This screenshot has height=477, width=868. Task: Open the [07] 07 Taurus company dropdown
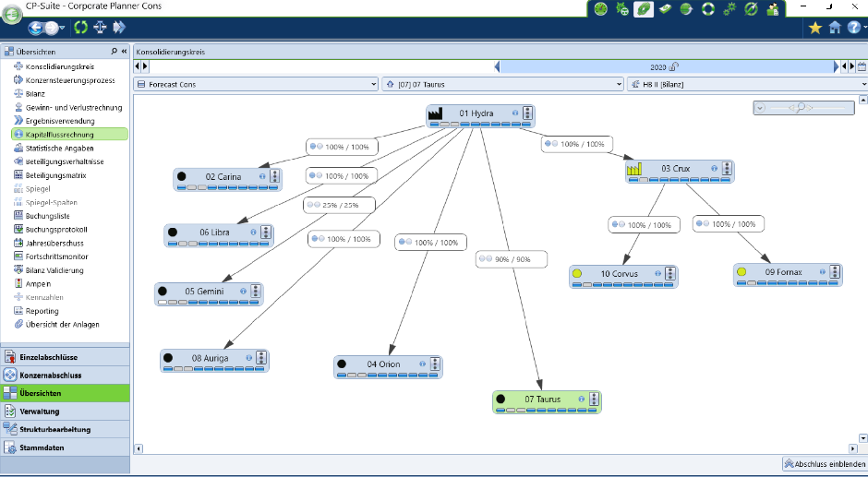click(502, 84)
